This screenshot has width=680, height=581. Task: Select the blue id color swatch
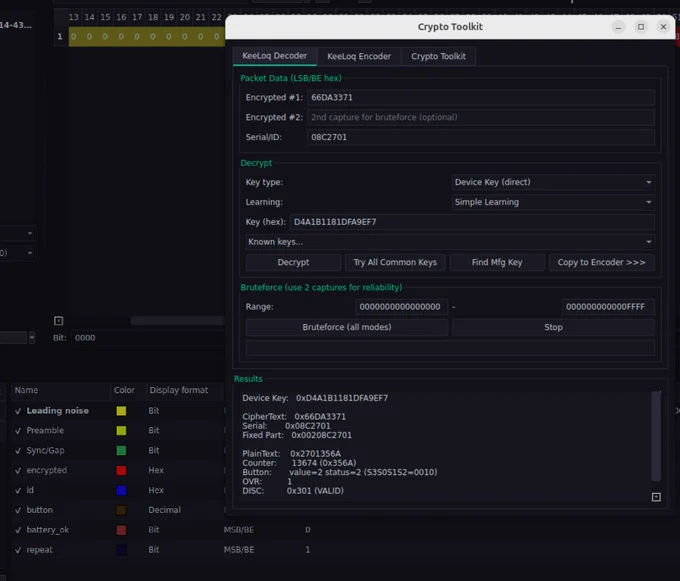[x=121, y=490]
